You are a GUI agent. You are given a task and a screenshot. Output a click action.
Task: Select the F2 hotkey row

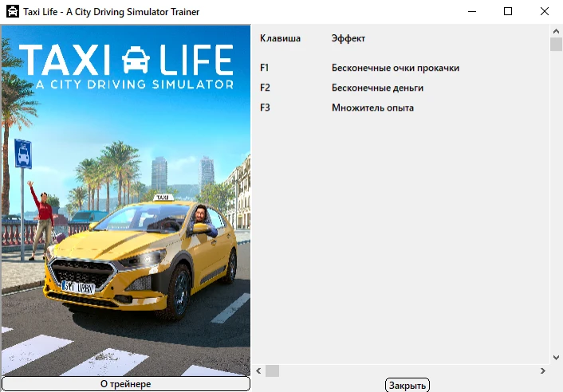341,88
